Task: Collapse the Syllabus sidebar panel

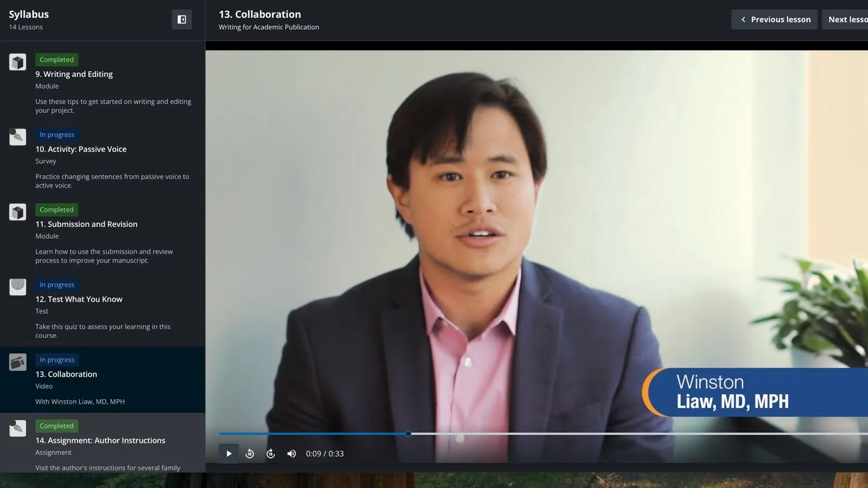Action: click(x=182, y=20)
